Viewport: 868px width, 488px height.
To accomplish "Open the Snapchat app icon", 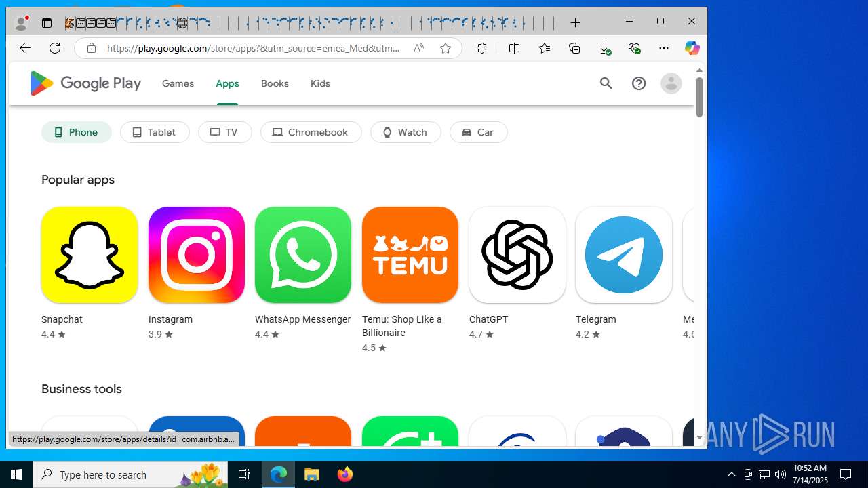I will tap(90, 255).
